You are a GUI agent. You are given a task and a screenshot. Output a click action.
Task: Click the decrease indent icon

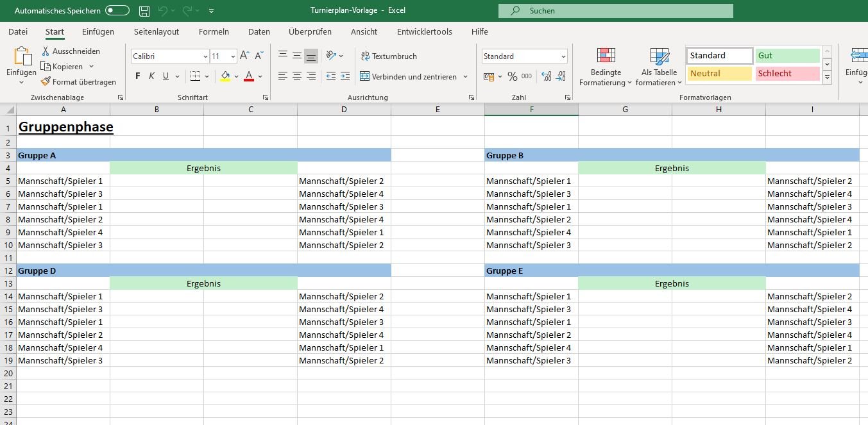tap(331, 76)
